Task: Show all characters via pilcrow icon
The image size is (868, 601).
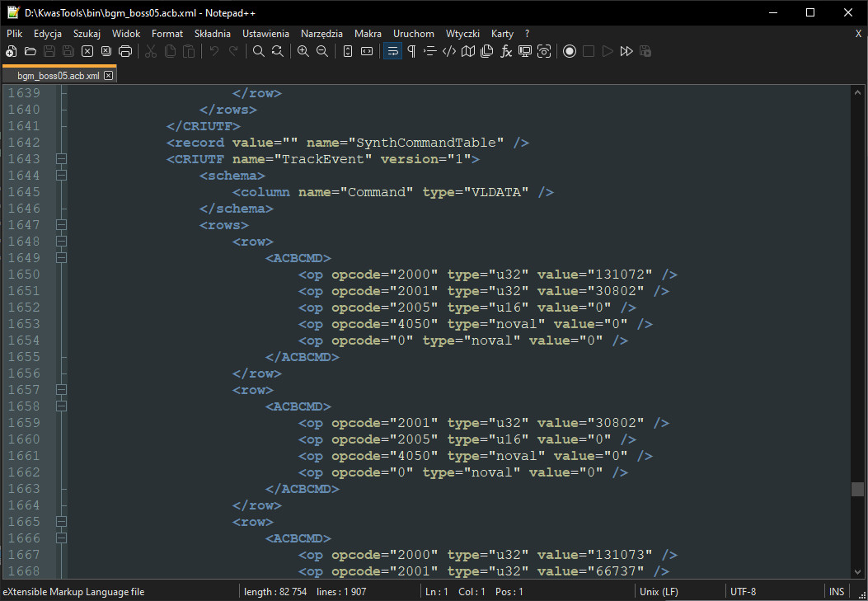Action: pyautogui.click(x=410, y=50)
